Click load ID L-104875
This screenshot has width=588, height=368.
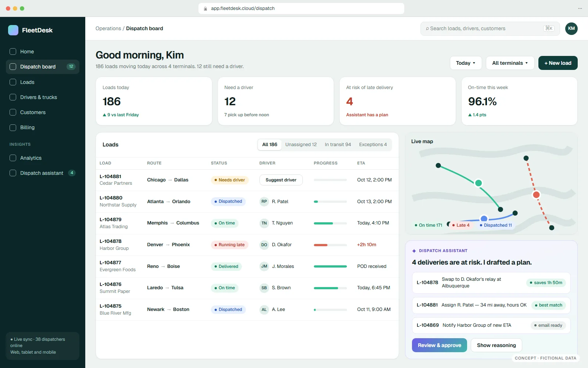click(111, 306)
